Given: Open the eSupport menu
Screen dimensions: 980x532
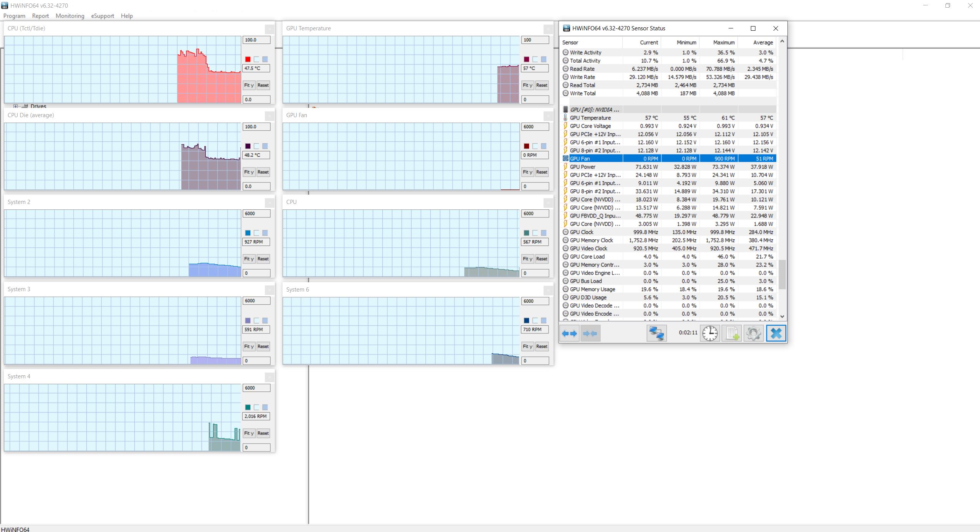Looking at the screenshot, I should coord(102,16).
